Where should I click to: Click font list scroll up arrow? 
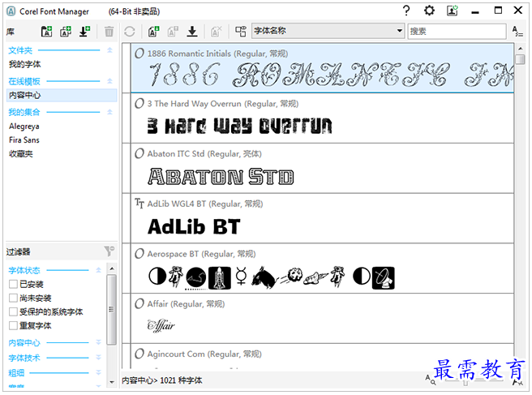[520, 49]
